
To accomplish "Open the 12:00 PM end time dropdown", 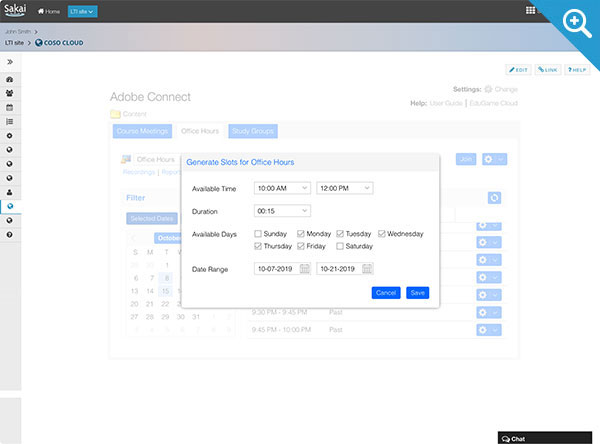I will (x=345, y=188).
